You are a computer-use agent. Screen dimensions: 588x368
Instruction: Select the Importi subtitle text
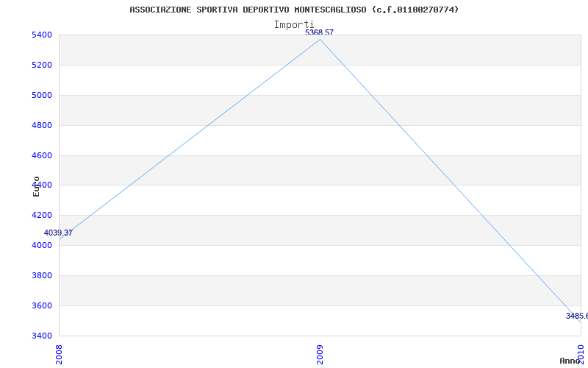(294, 25)
